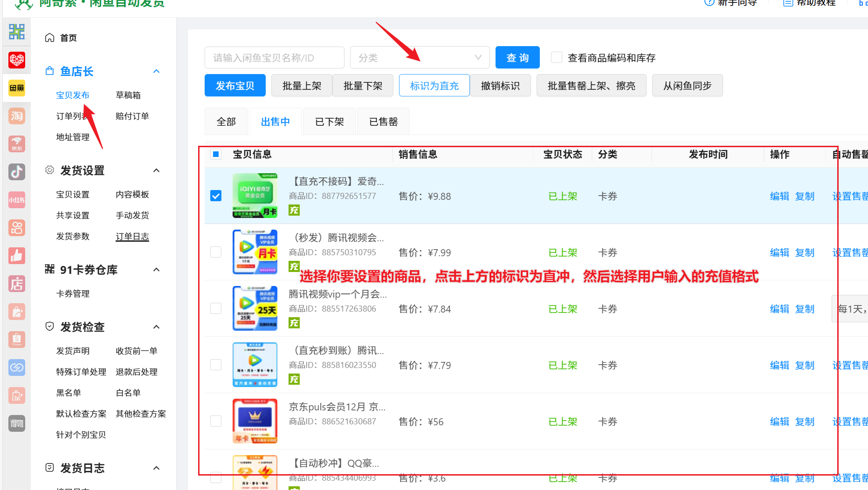Click the thumbs-up icon in sidebar
This screenshot has height=490, width=868.
pos(17,256)
